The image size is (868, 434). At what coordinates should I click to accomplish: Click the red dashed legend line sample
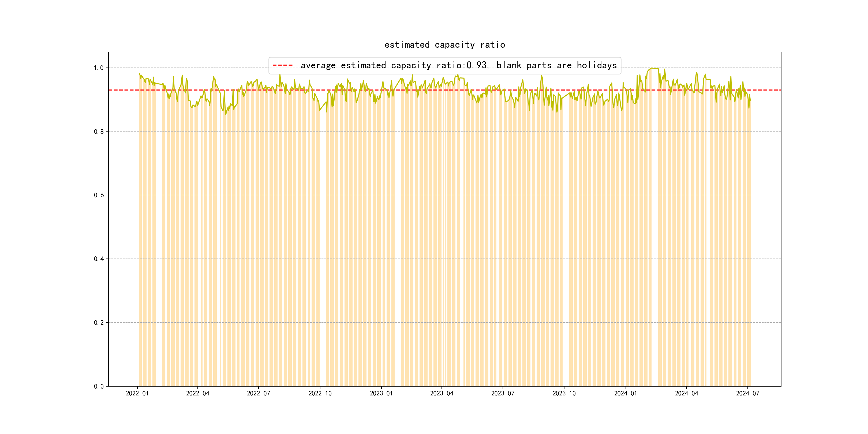point(282,65)
